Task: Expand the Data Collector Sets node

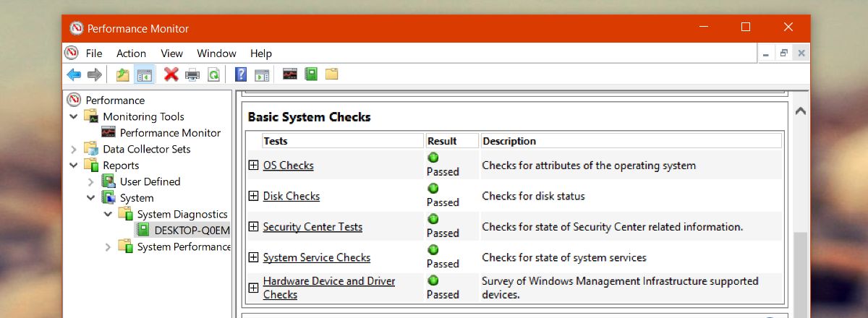Action: coord(73,149)
